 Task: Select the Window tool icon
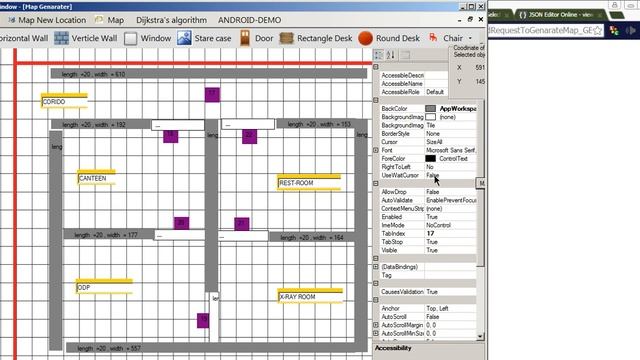pyautogui.click(x=131, y=38)
